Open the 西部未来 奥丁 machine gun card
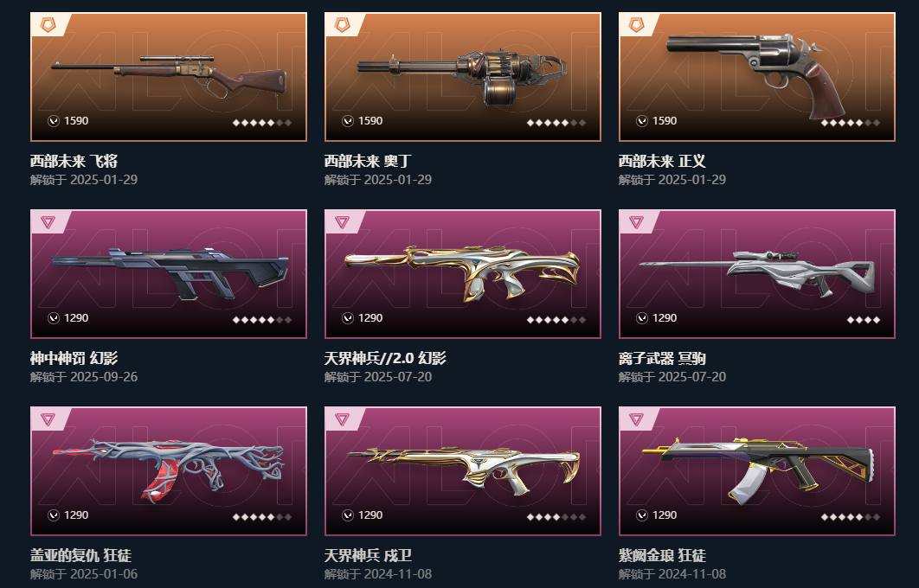The image size is (919, 588). tap(463, 77)
